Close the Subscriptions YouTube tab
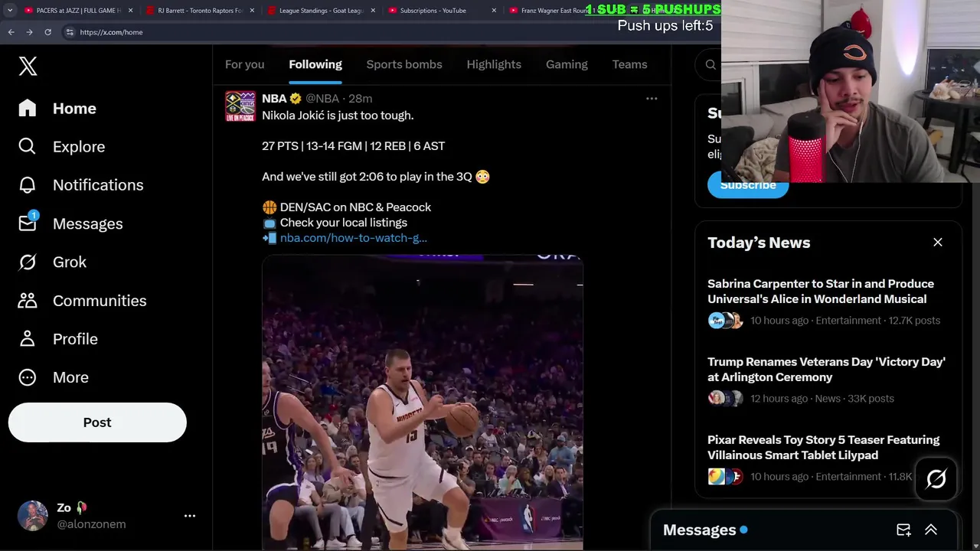Viewport: 980px width, 551px height. point(494,11)
